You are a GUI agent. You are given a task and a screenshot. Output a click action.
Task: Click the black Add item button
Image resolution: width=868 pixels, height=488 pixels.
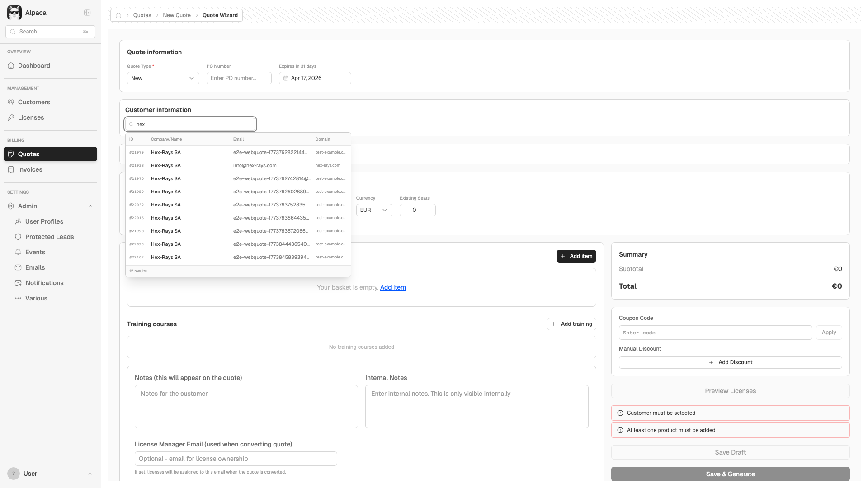tap(576, 256)
